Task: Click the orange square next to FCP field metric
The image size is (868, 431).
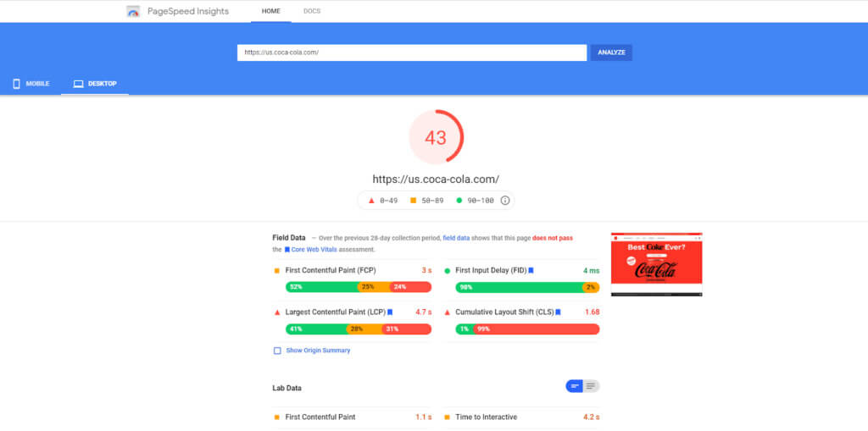Action: point(277,271)
